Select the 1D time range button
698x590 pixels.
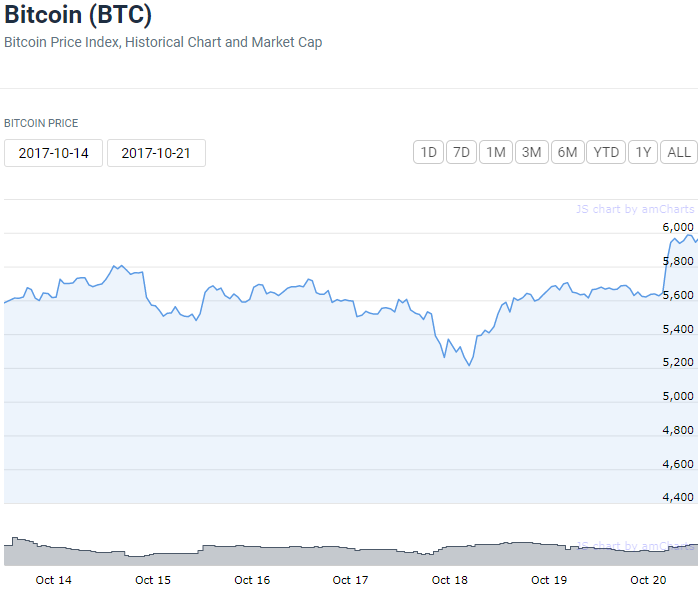428,152
